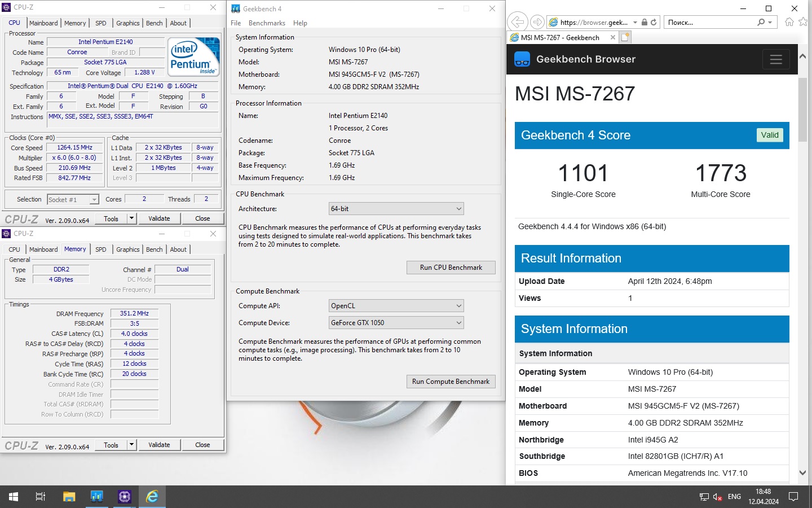Switch to Bench tab in lower CPU-Z
Viewport: 812px width, 508px height.
155,249
